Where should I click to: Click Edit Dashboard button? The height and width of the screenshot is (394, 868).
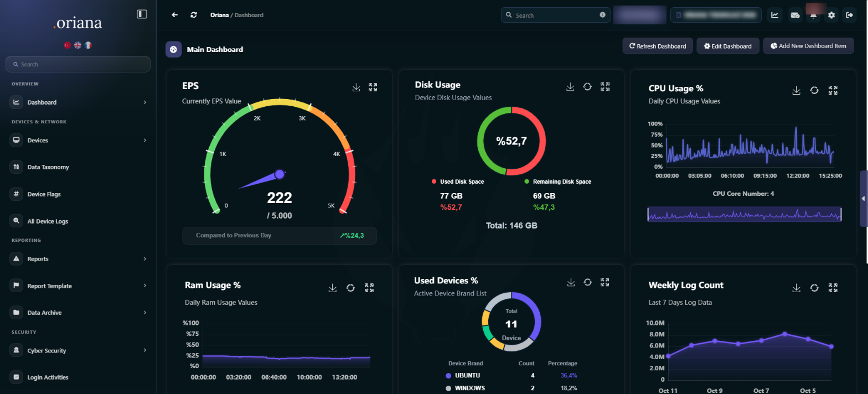pyautogui.click(x=727, y=46)
